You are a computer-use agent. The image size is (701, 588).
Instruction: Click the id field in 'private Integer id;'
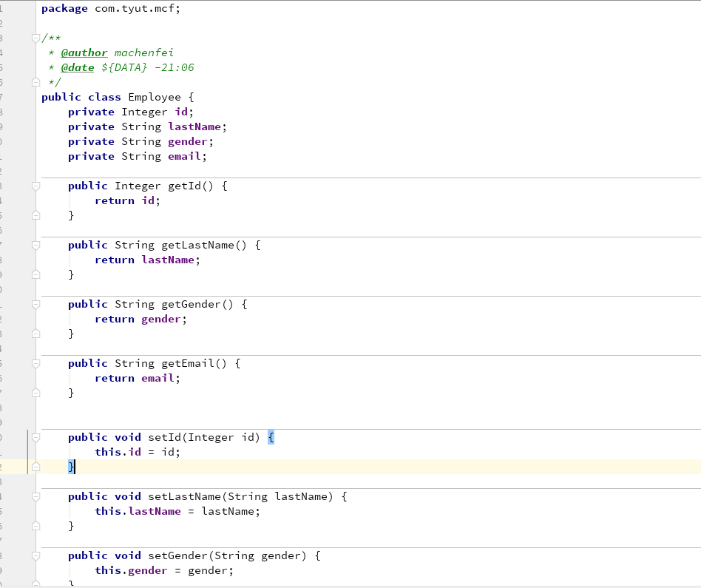coord(181,112)
